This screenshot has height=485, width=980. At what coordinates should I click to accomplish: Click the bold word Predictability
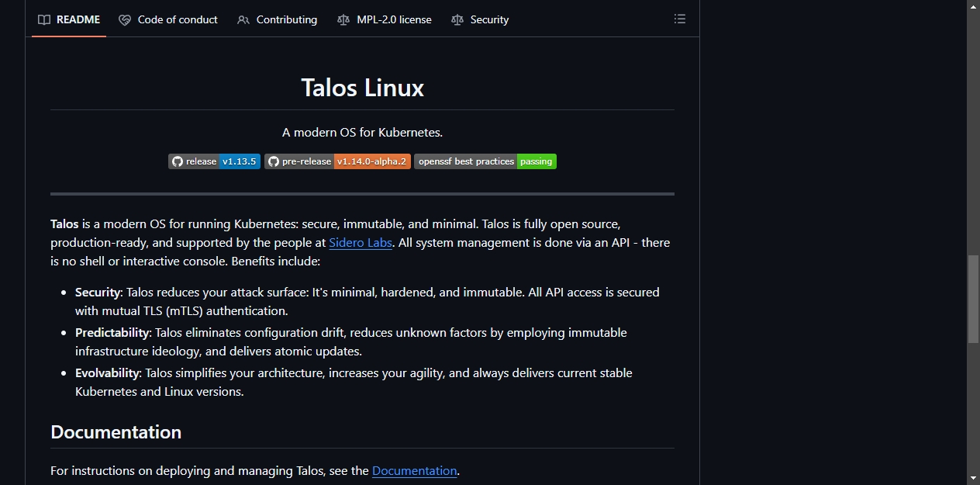[112, 333]
